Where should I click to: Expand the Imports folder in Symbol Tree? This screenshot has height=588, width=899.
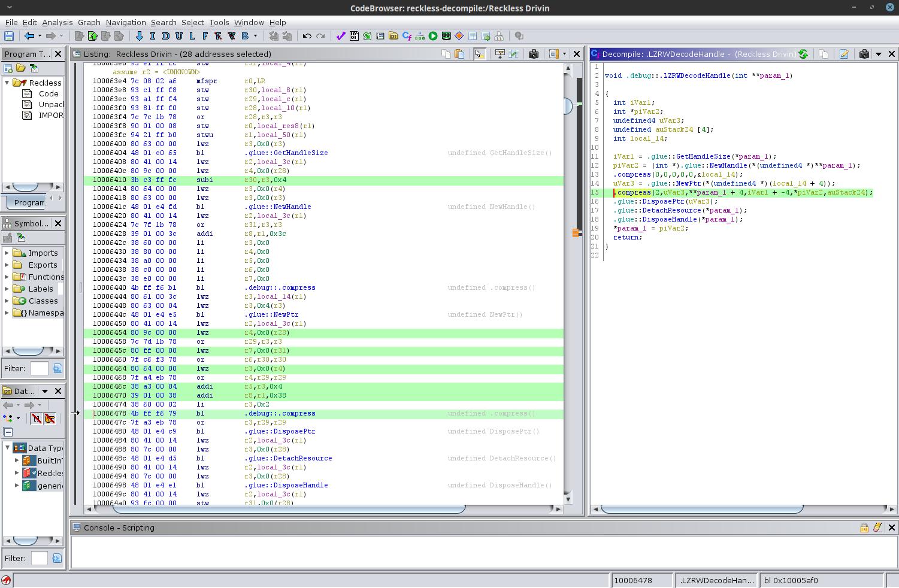[7, 253]
